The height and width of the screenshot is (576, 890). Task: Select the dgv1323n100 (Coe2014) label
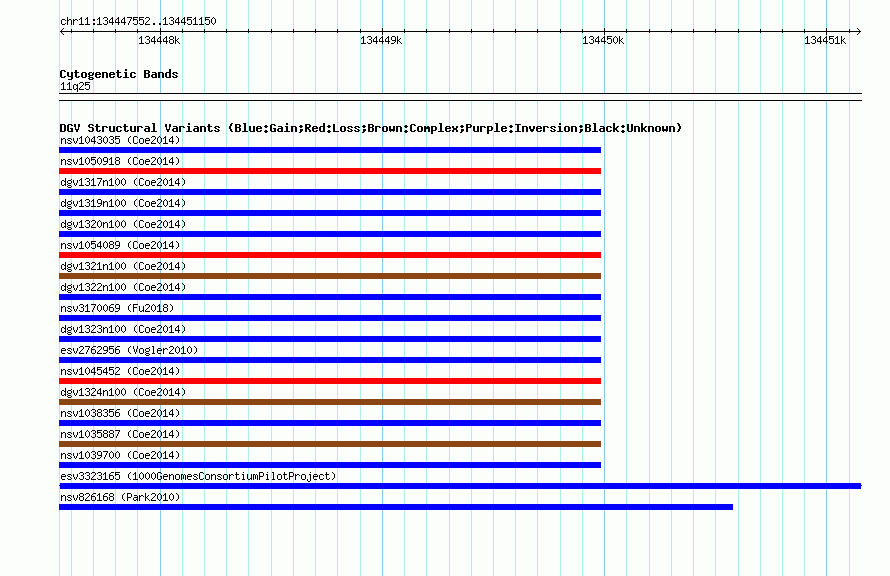(123, 329)
